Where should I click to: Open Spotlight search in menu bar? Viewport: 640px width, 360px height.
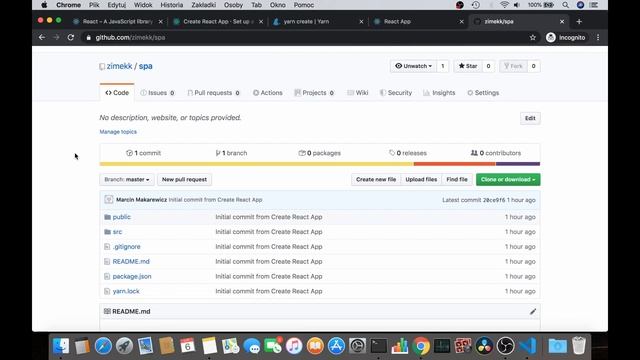[565, 5]
